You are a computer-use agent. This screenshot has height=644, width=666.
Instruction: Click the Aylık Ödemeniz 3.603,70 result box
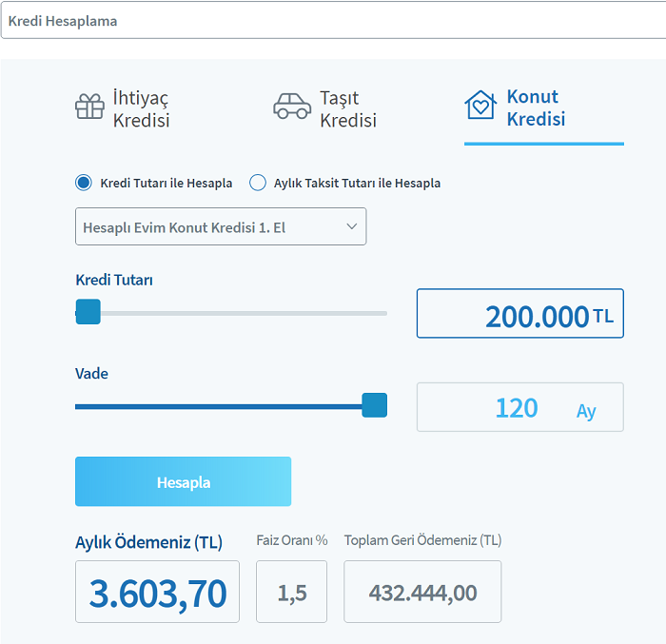(x=157, y=592)
